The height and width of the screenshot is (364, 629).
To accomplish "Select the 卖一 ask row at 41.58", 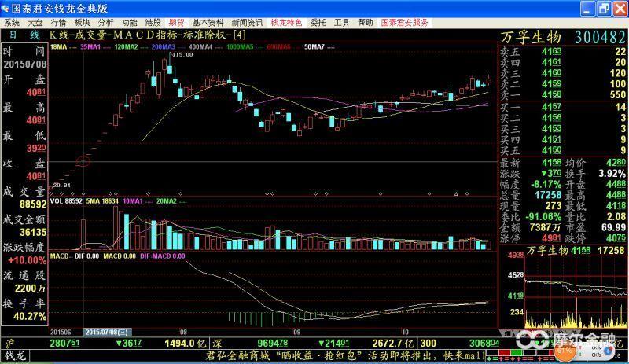I will pyautogui.click(x=563, y=94).
